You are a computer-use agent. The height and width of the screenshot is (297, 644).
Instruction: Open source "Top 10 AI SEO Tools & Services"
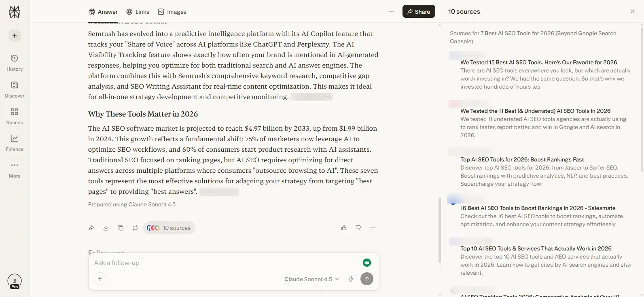pos(536,248)
